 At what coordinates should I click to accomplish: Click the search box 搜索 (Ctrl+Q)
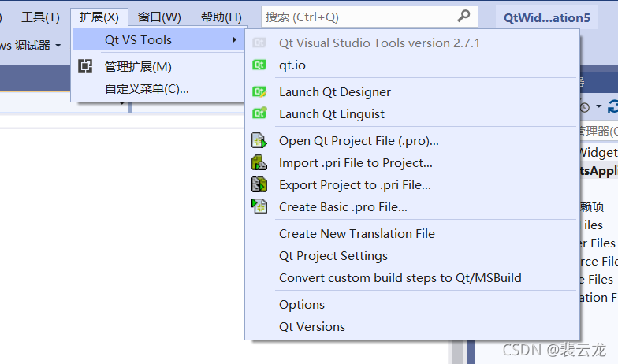tap(369, 17)
